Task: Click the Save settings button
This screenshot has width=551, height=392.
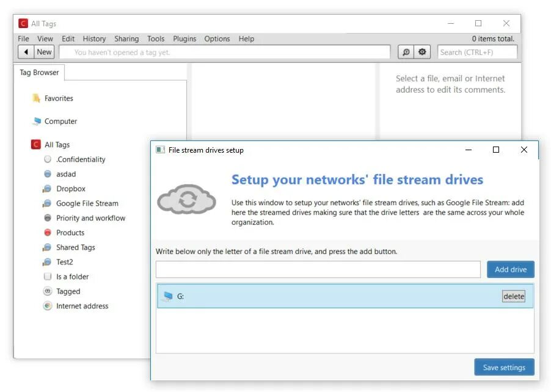Action: tap(504, 368)
